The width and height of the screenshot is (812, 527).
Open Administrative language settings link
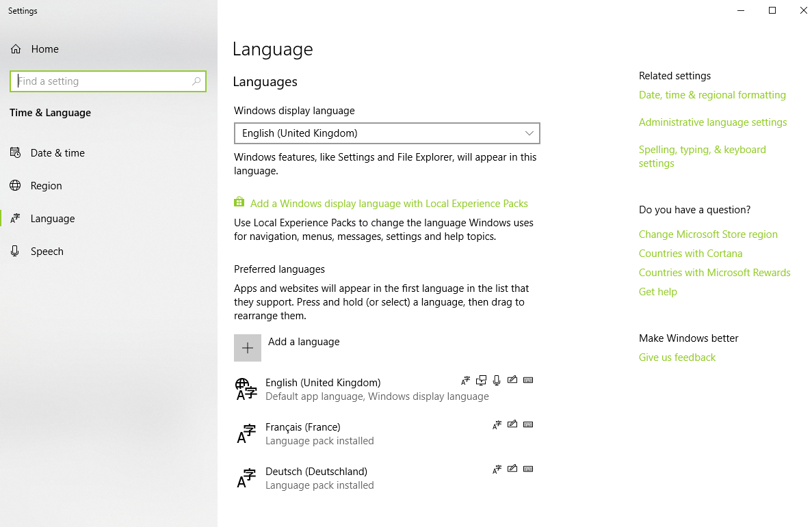[x=713, y=122]
